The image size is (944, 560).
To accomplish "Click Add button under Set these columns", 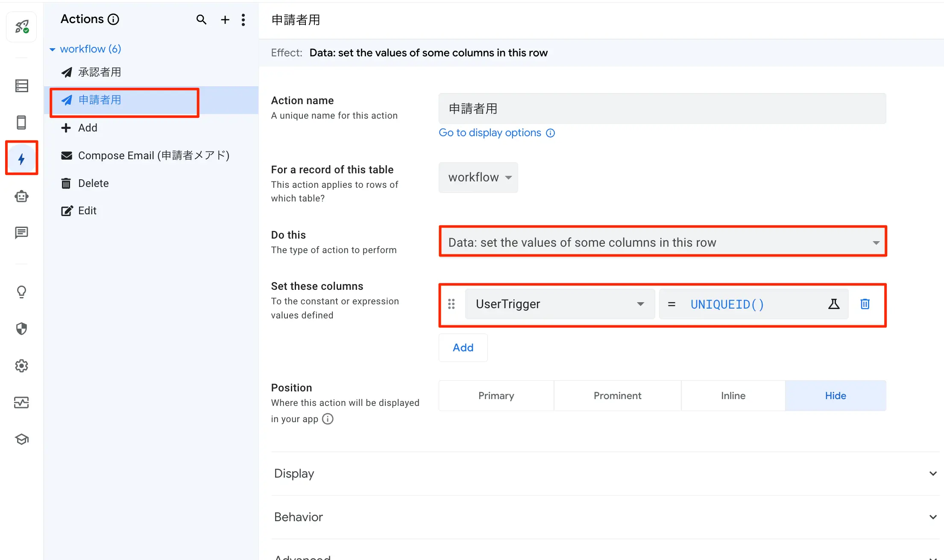I will coord(463,348).
